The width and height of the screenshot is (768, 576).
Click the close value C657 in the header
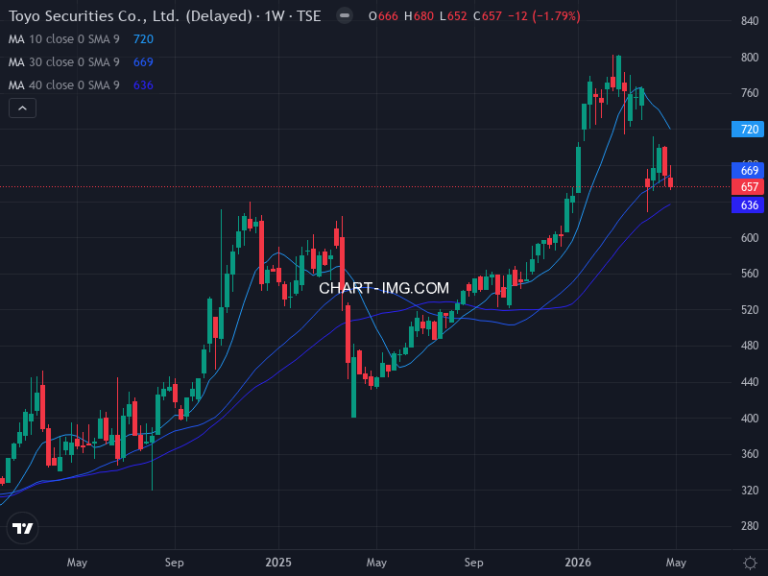[487, 16]
